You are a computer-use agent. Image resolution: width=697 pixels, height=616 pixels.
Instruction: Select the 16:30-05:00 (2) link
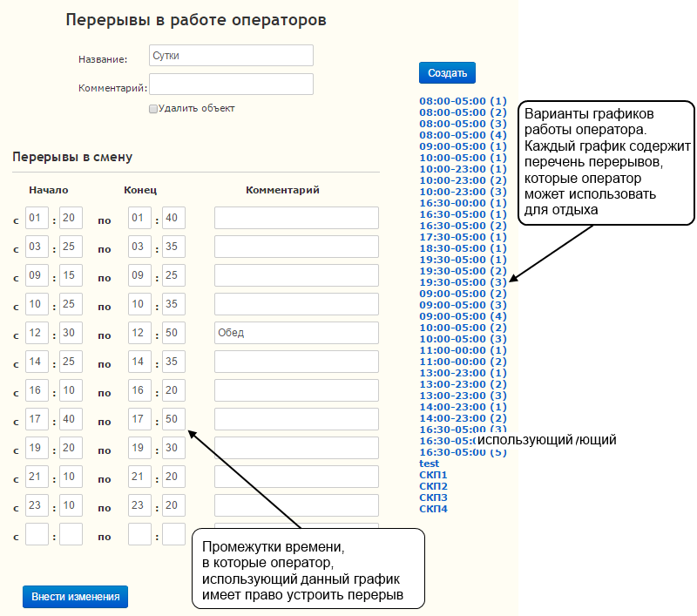[x=464, y=226]
